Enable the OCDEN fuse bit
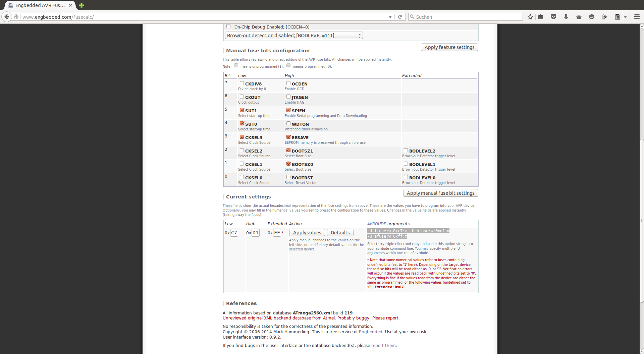 (x=288, y=83)
